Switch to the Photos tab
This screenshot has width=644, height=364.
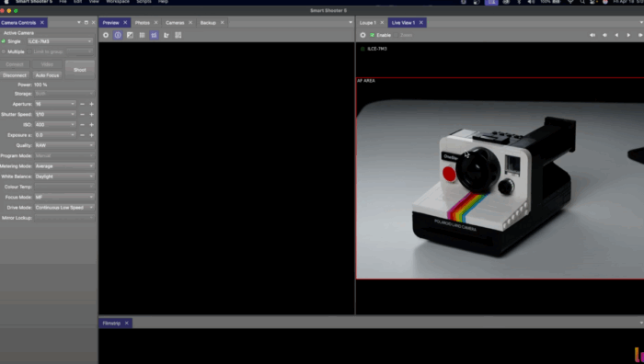click(142, 23)
